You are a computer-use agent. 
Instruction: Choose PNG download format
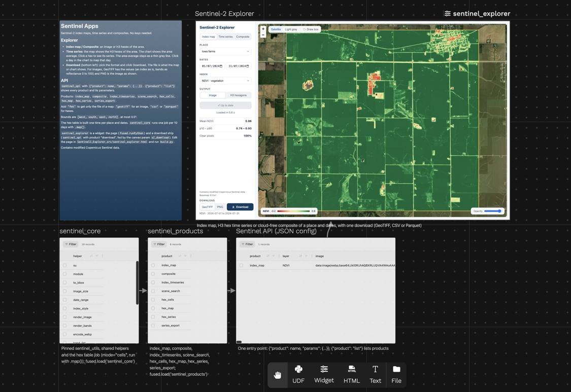point(220,207)
